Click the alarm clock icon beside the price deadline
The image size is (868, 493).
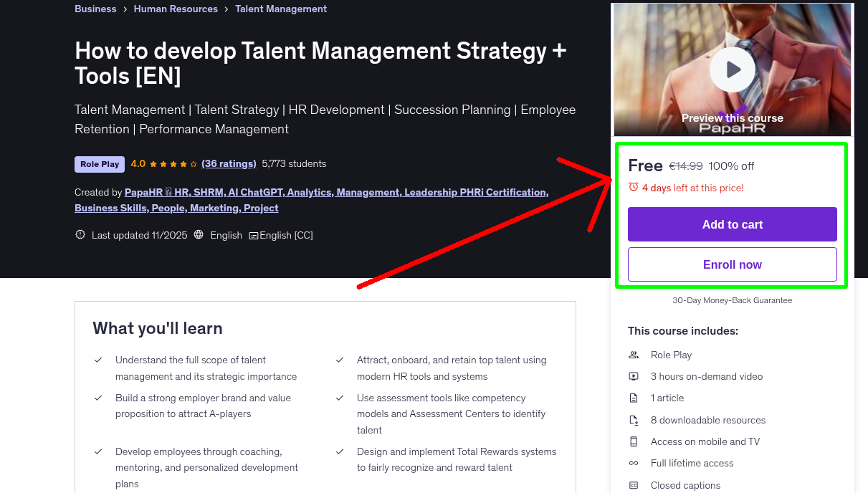coord(633,188)
